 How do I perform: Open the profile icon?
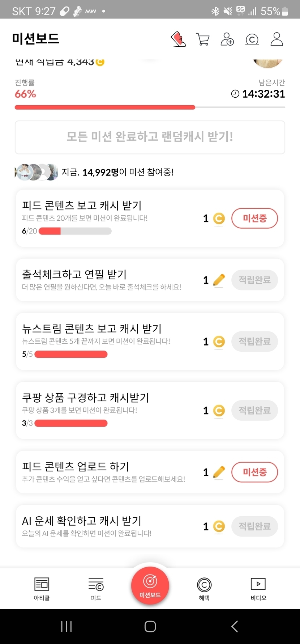[x=277, y=39]
